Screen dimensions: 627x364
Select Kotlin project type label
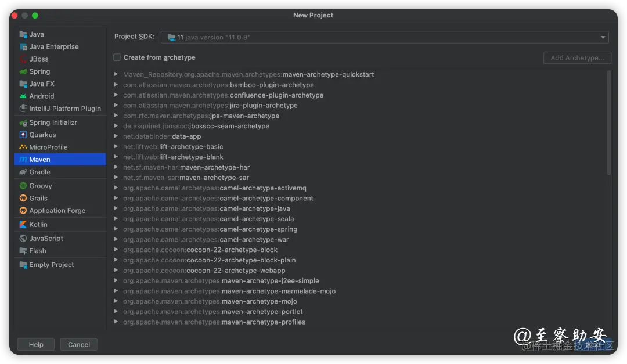click(38, 225)
